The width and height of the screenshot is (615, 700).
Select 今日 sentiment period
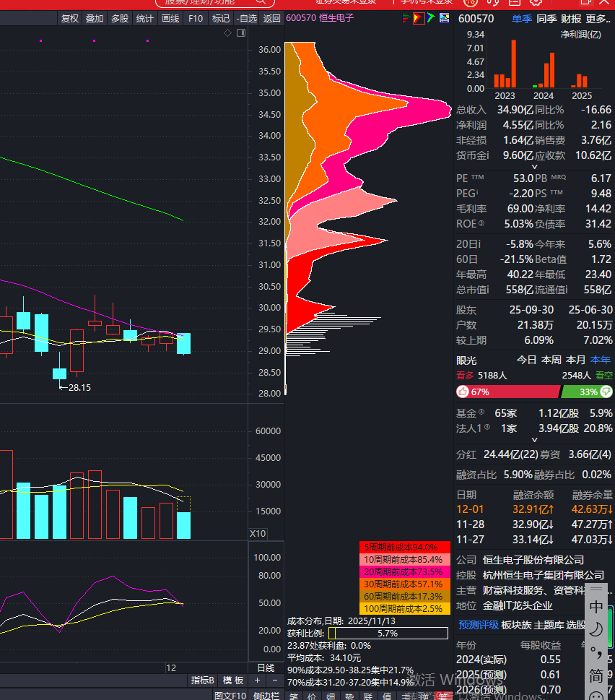(x=526, y=360)
